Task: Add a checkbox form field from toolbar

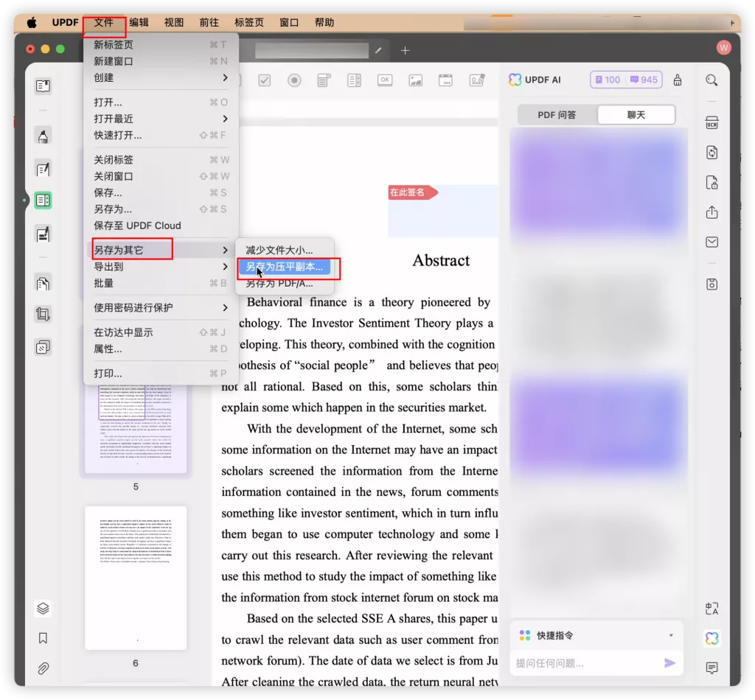Action: pos(265,80)
